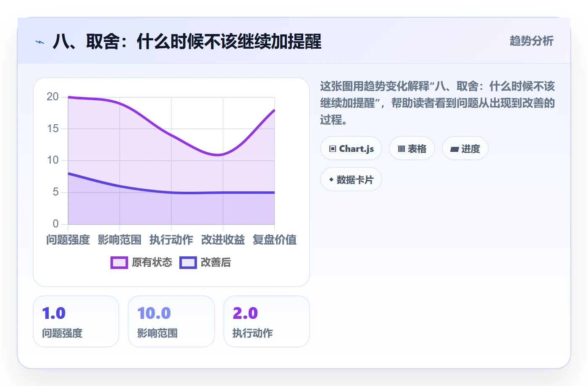This screenshot has width=588, height=386.
Task: Click the diamond icon in the 数据卡片 chip
Action: click(x=331, y=180)
